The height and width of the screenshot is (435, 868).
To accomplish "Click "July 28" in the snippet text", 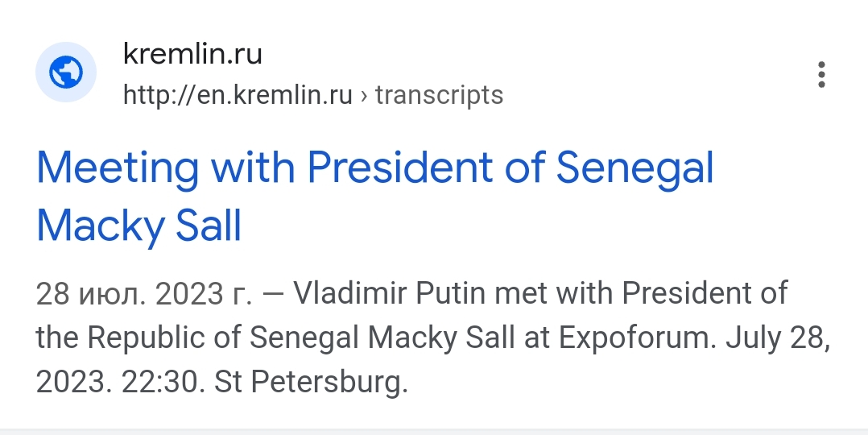I will coord(777,338).
